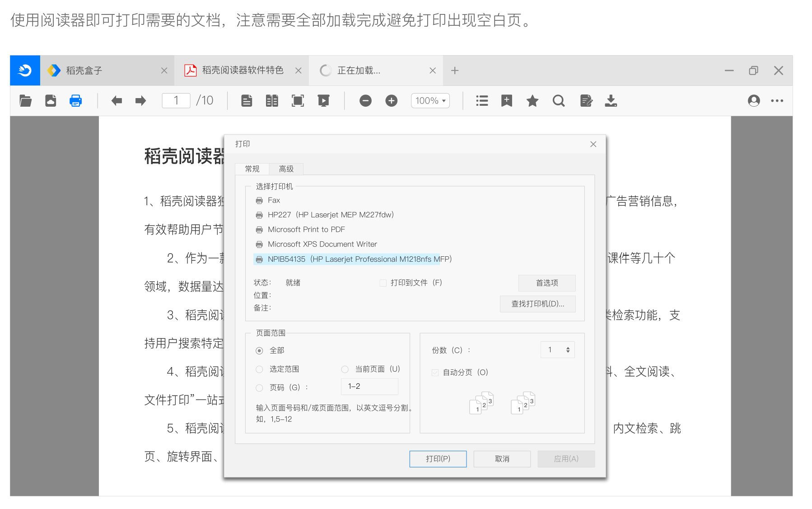Toggle fullscreen view icon
This screenshot has height=509, width=812.
tap(298, 100)
